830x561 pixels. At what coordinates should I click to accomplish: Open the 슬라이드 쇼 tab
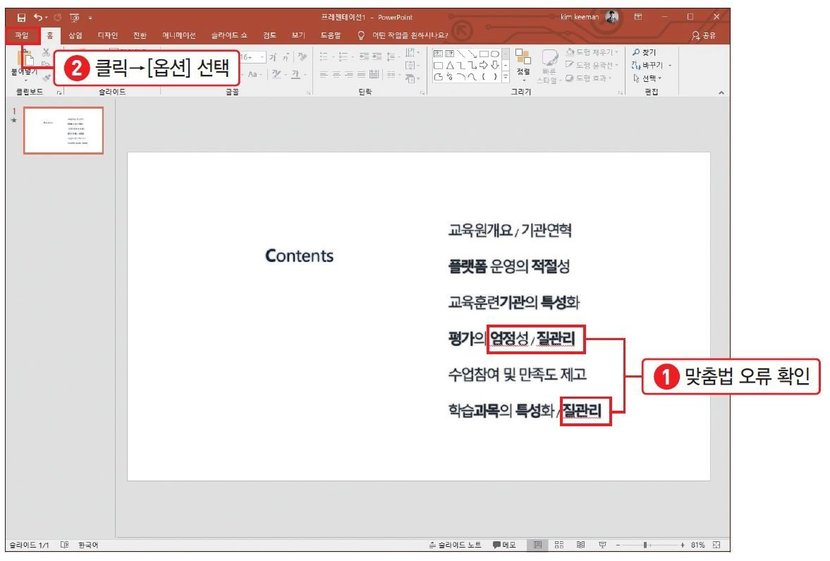229,35
